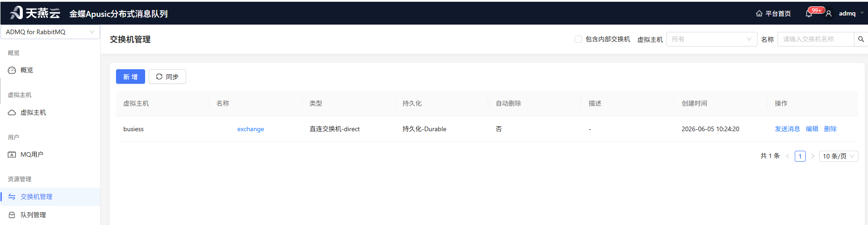Open the 虚拟主机 filter dropdown

pos(712,39)
